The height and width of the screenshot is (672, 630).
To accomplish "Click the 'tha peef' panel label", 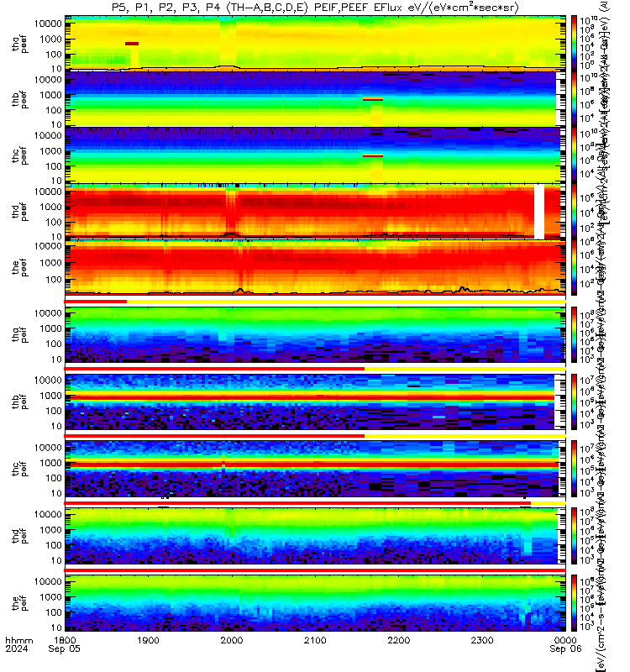I will coord(19,45).
